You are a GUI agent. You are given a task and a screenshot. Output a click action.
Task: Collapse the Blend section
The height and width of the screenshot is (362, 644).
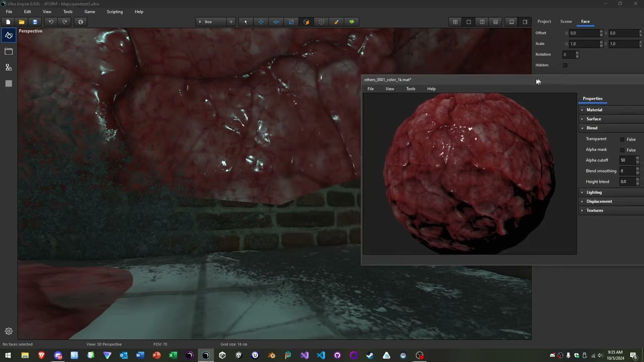tap(611, 128)
